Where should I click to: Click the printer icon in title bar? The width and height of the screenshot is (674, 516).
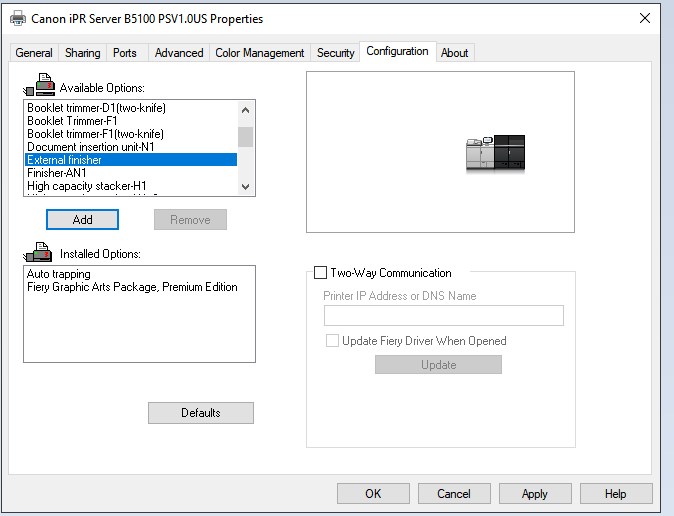(18, 18)
